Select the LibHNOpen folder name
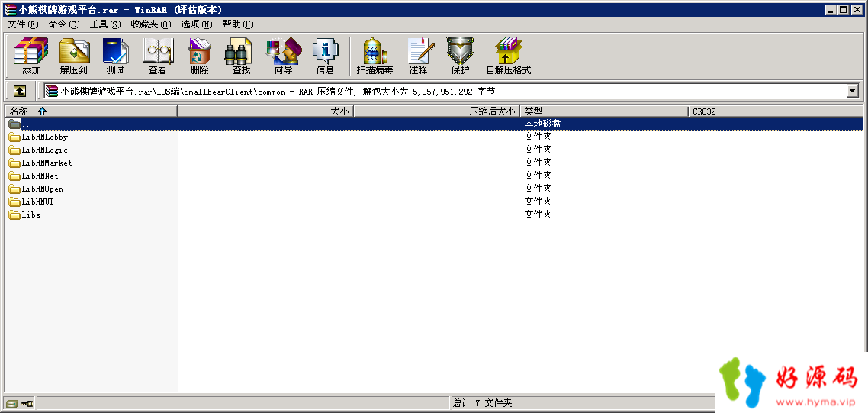Image resolution: width=868 pixels, height=413 pixels. point(42,189)
